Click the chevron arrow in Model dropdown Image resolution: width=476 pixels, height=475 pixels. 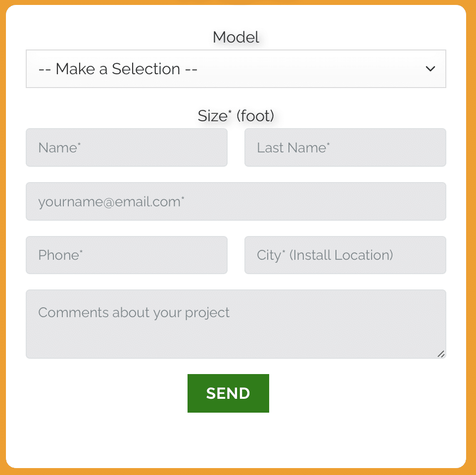tap(430, 69)
